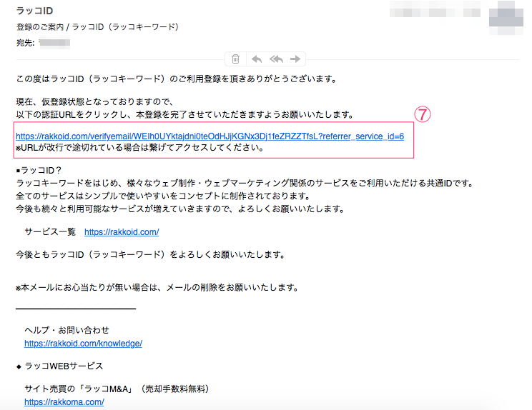Open the rakkoid verifyemail authentication URL

210,136
